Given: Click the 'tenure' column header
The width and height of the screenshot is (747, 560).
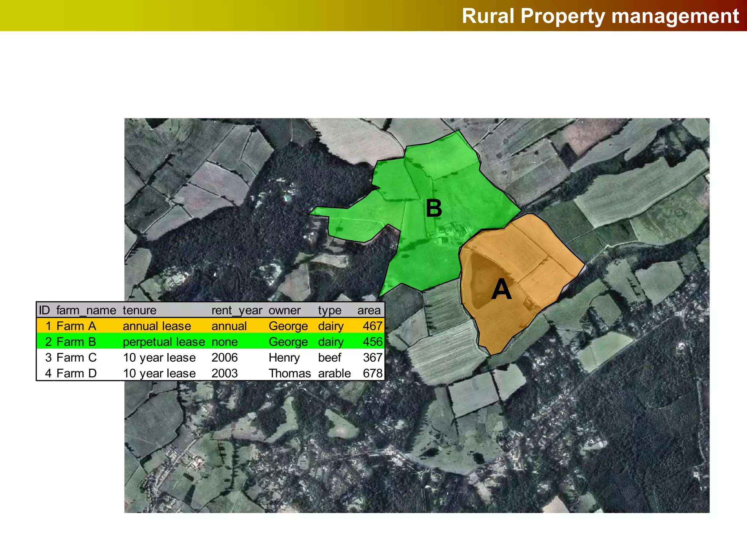Looking at the screenshot, I should point(139,310).
